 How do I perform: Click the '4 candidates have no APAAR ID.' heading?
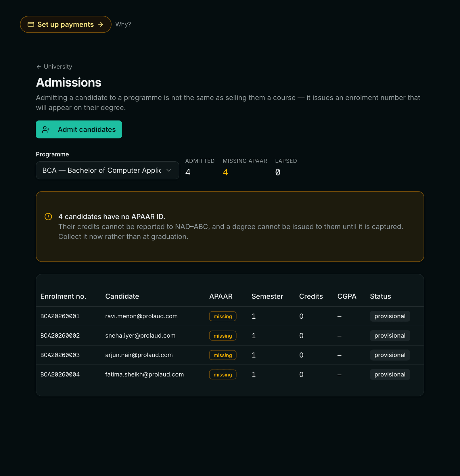click(112, 217)
